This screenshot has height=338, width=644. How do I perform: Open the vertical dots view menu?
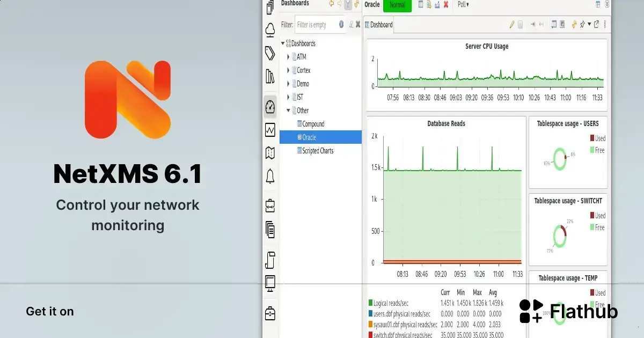coord(605,24)
